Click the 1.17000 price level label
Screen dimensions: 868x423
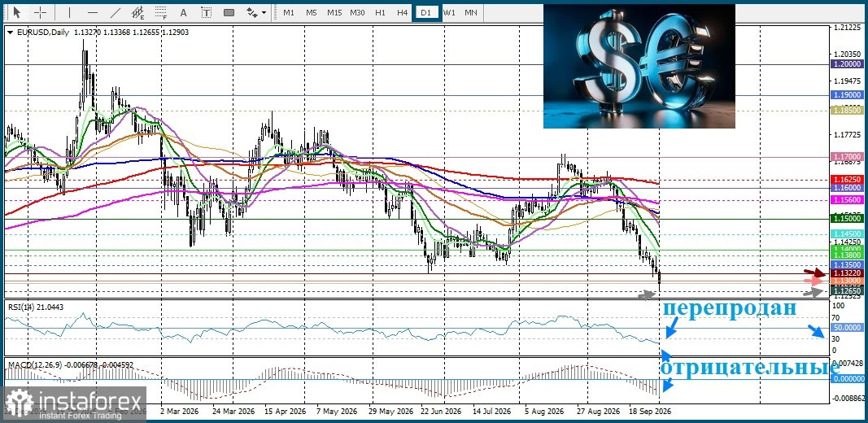point(848,157)
